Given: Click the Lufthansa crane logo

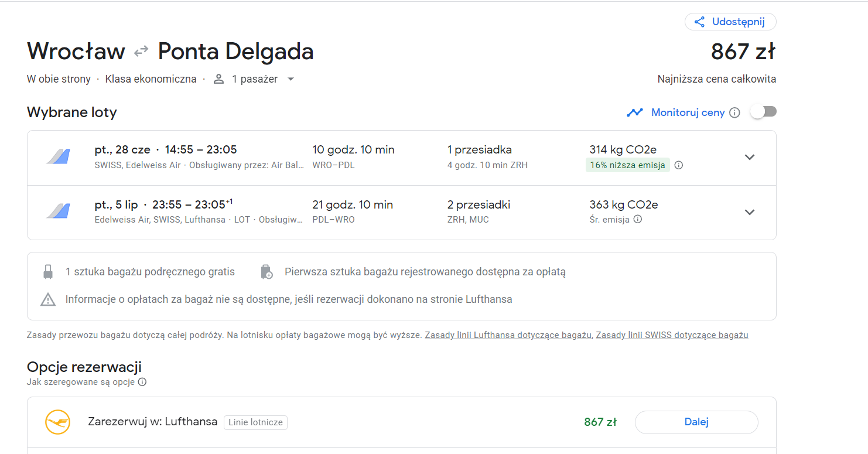Looking at the screenshot, I should coord(57,422).
